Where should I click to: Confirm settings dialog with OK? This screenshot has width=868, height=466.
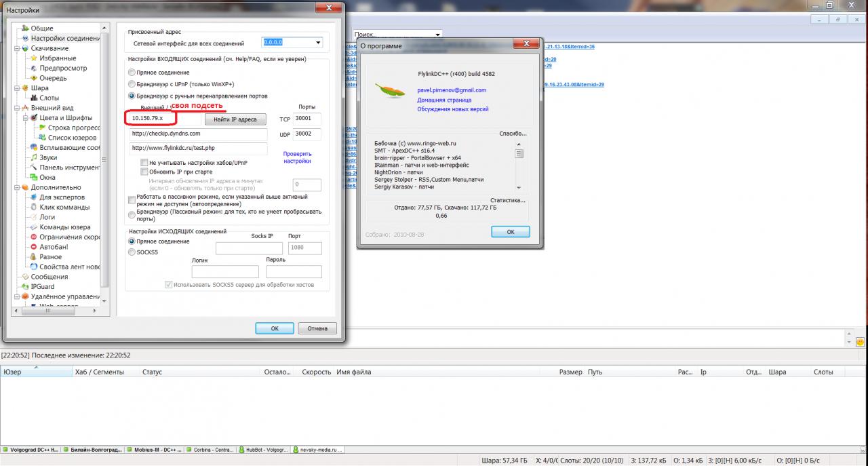tap(275, 328)
